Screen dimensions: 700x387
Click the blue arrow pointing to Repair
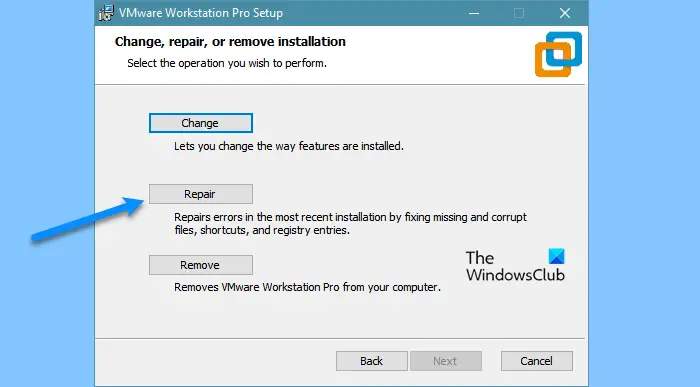(x=88, y=220)
